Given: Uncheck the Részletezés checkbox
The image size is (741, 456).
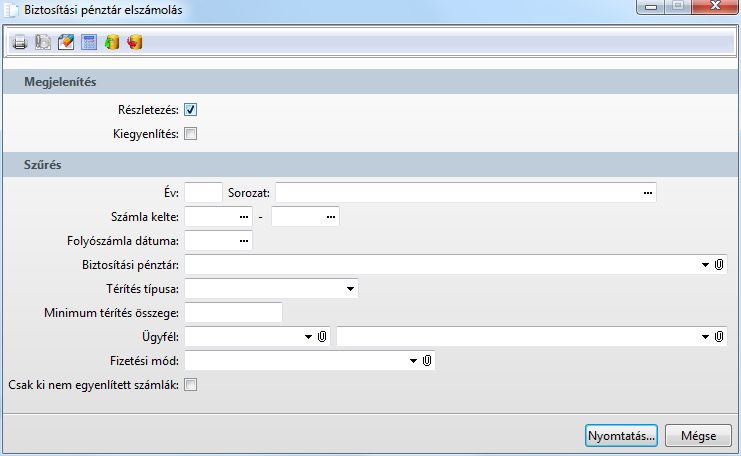Looking at the screenshot, I should click(190, 110).
